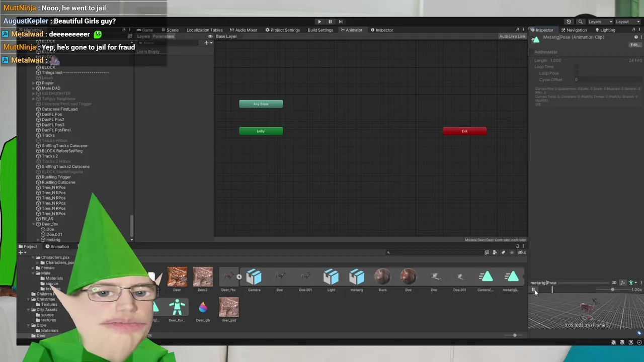The width and height of the screenshot is (644, 362).
Task: Open the Project Settings tab
Action: 282,30
